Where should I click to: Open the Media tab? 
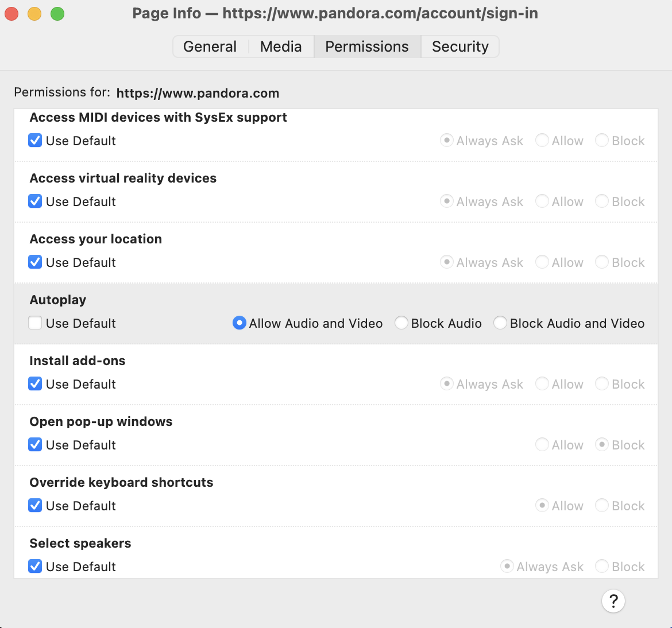click(x=280, y=46)
